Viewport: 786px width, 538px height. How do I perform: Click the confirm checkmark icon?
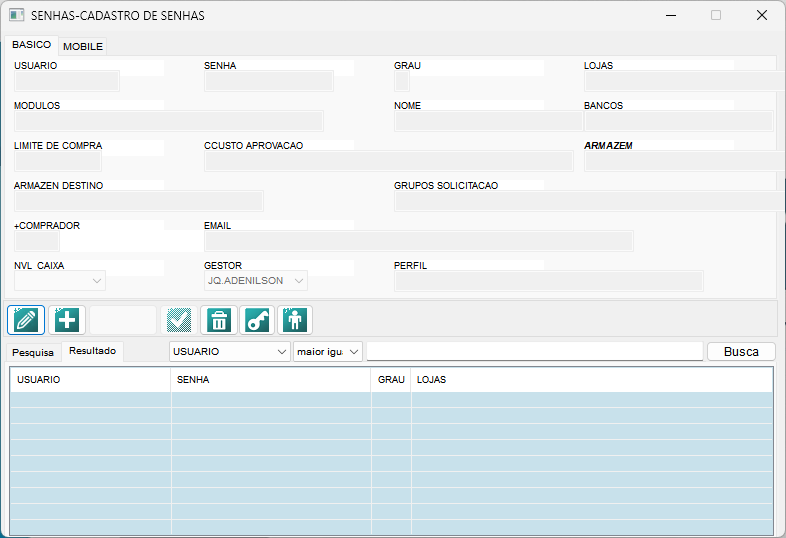click(178, 320)
